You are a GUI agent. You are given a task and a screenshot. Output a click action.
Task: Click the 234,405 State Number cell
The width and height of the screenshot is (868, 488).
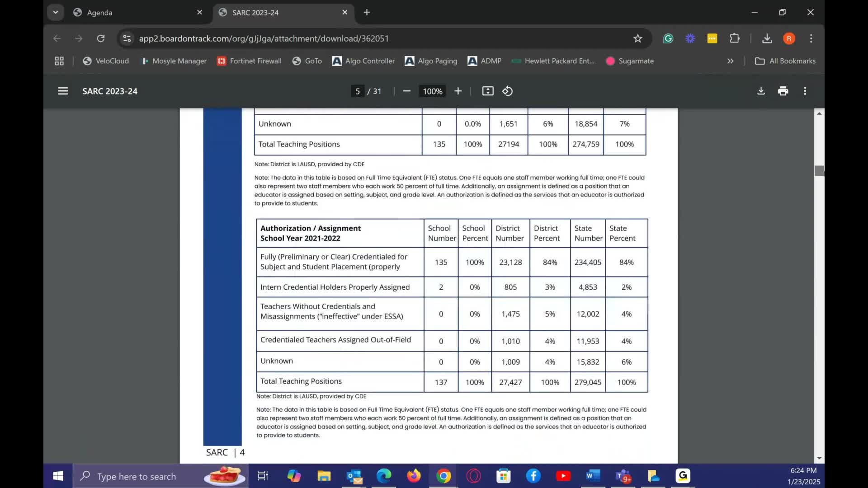pyautogui.click(x=588, y=262)
